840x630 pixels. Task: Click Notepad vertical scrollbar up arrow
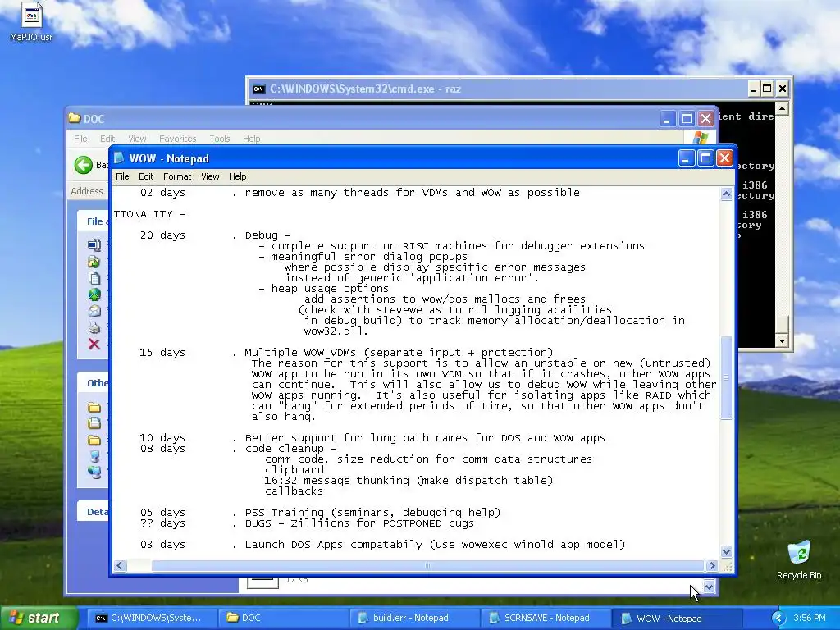727,194
